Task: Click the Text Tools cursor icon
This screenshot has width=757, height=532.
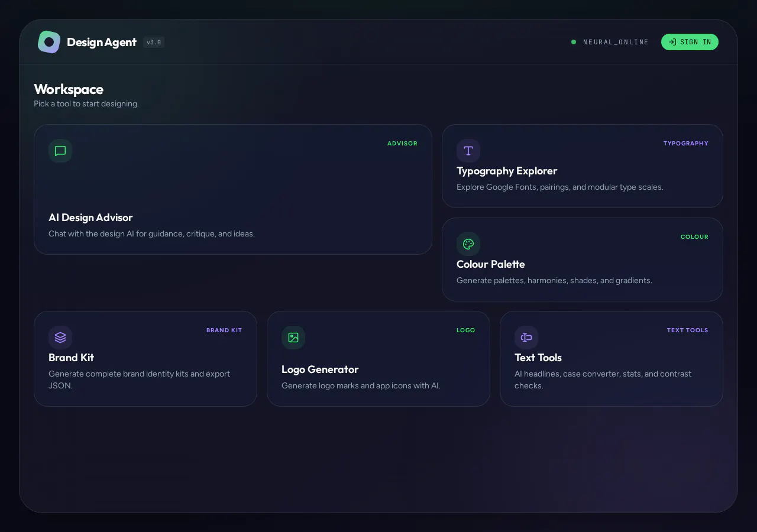Action: (x=526, y=338)
